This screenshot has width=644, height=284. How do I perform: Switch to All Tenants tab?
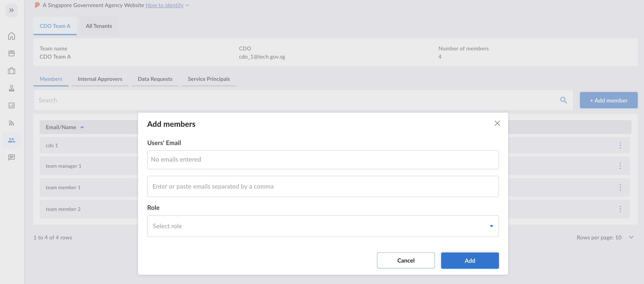[x=99, y=26]
